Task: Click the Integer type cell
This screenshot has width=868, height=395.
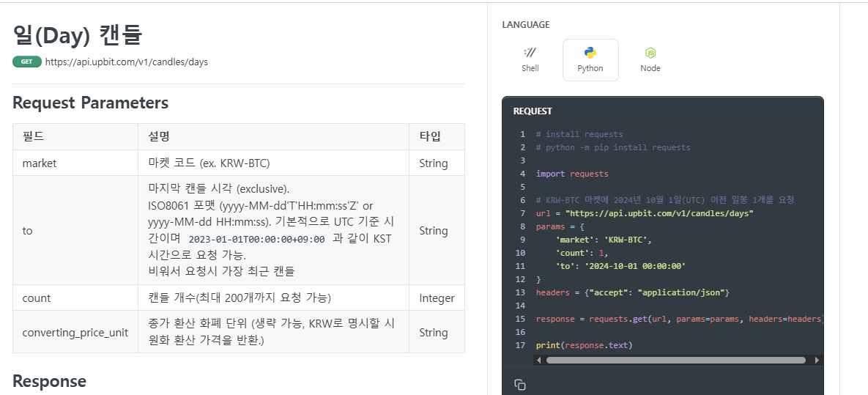Action: tap(437, 298)
